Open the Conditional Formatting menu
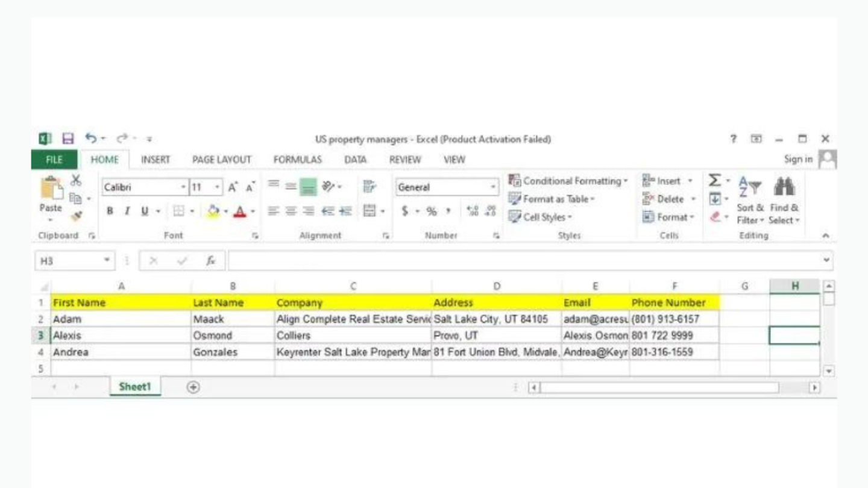 pyautogui.click(x=568, y=181)
